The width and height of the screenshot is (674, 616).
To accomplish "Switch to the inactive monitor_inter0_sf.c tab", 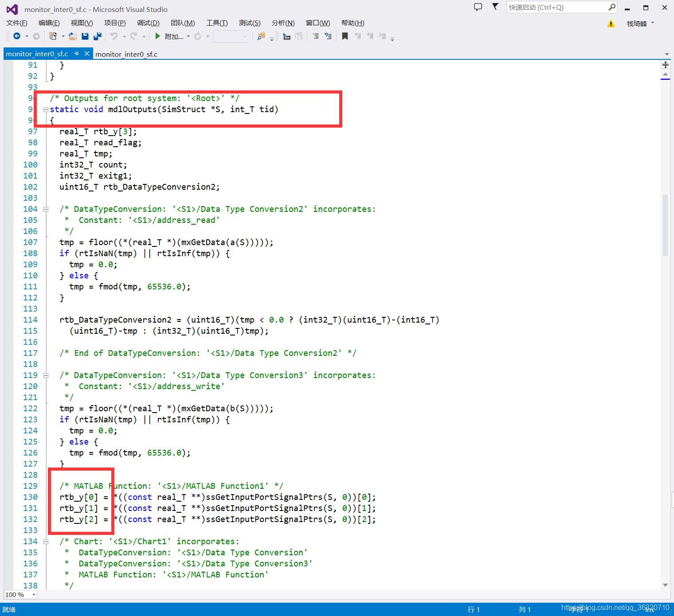I will click(x=126, y=54).
